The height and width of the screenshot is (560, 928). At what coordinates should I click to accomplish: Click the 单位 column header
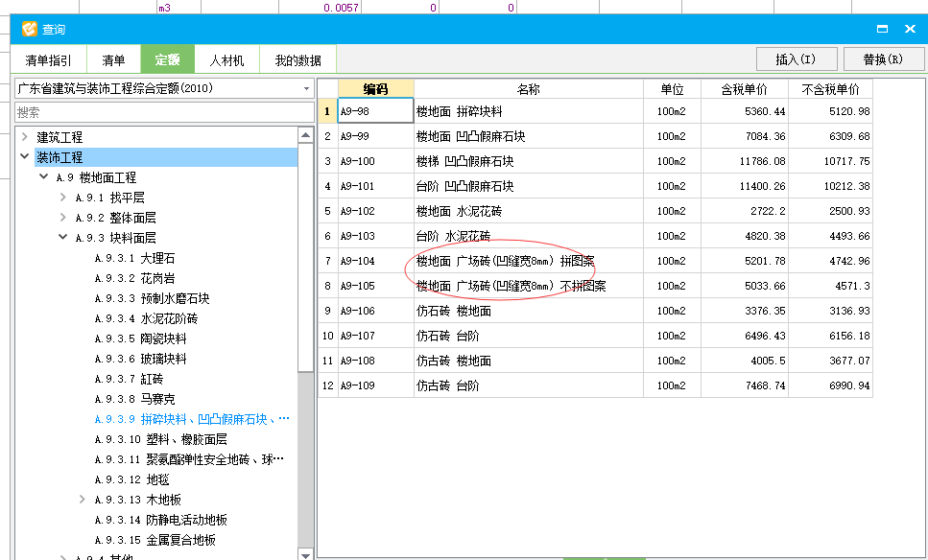coord(673,89)
